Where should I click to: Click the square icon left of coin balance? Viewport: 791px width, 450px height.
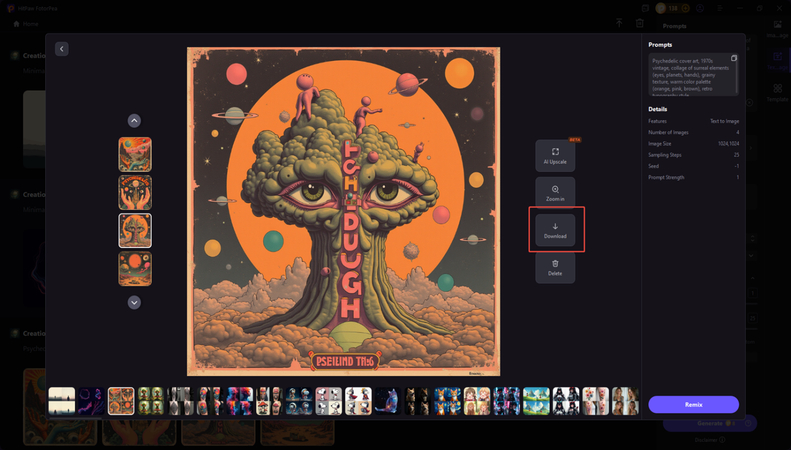645,8
